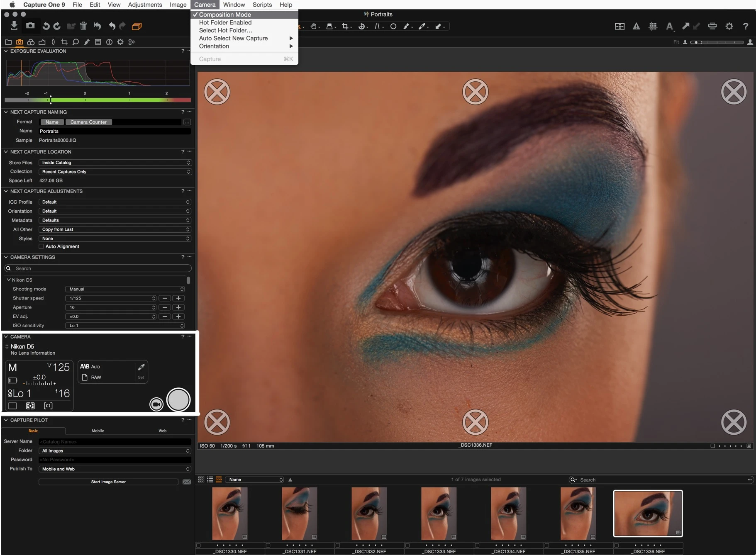Image resolution: width=756 pixels, height=555 pixels.
Task: Select the _DSC1331.NEF thumbnail
Action: 299,514
